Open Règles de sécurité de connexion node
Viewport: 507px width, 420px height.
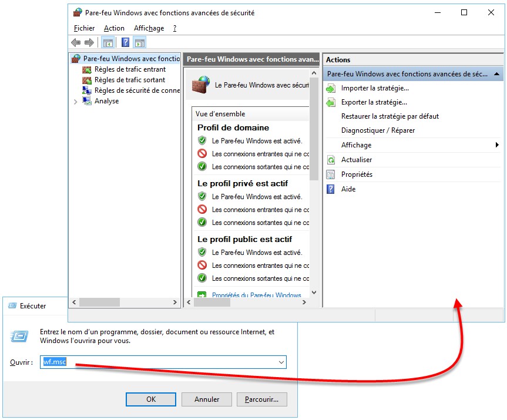coord(136,90)
